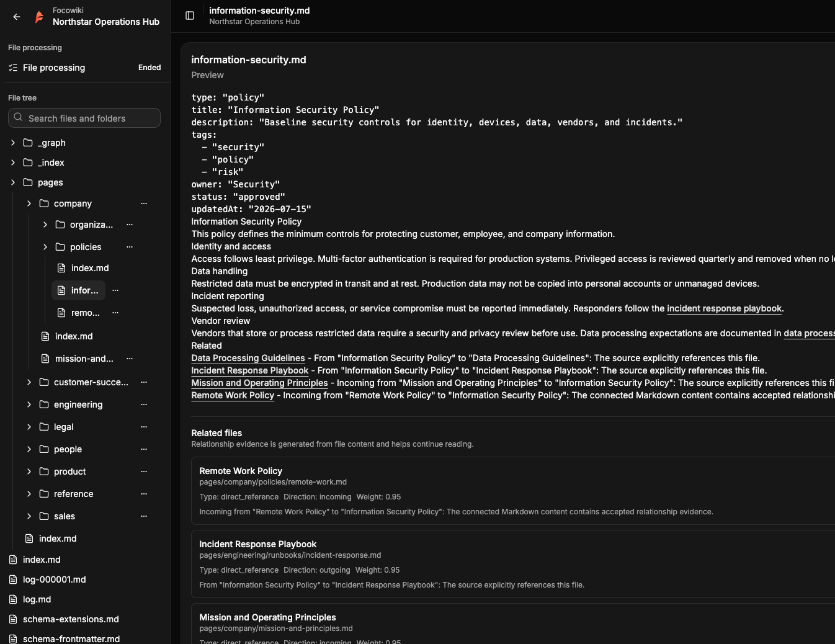This screenshot has height=644, width=835.
Task: Open more options for remo... file
Action: click(115, 313)
